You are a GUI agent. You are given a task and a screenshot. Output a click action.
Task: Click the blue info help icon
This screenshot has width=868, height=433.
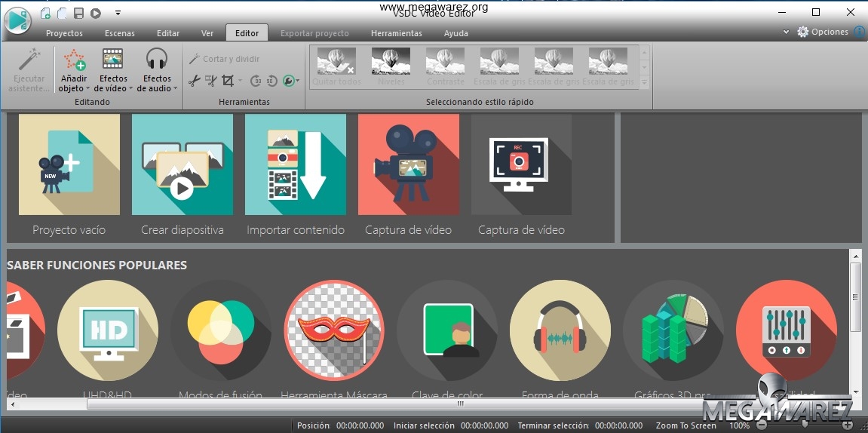[859, 32]
